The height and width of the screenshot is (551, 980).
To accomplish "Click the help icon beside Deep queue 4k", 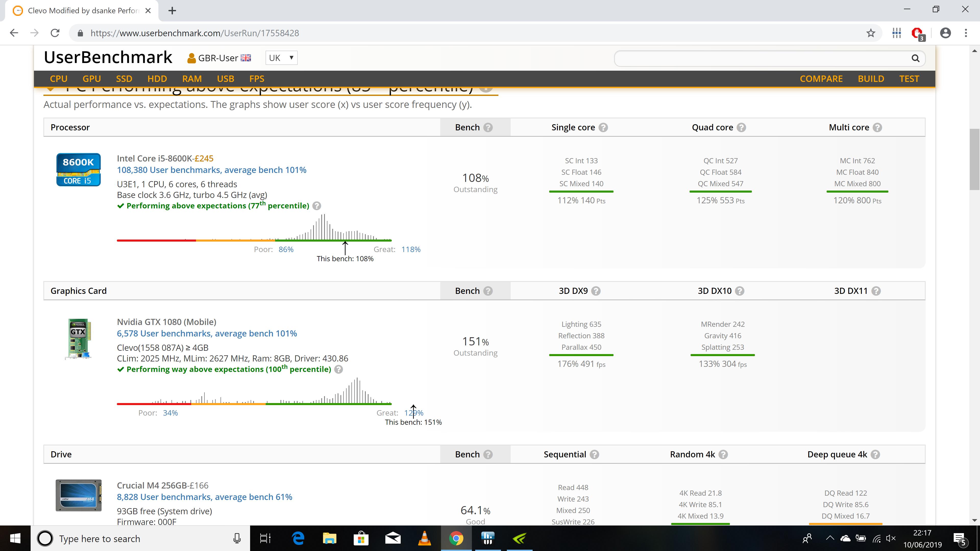I will pyautogui.click(x=875, y=454).
